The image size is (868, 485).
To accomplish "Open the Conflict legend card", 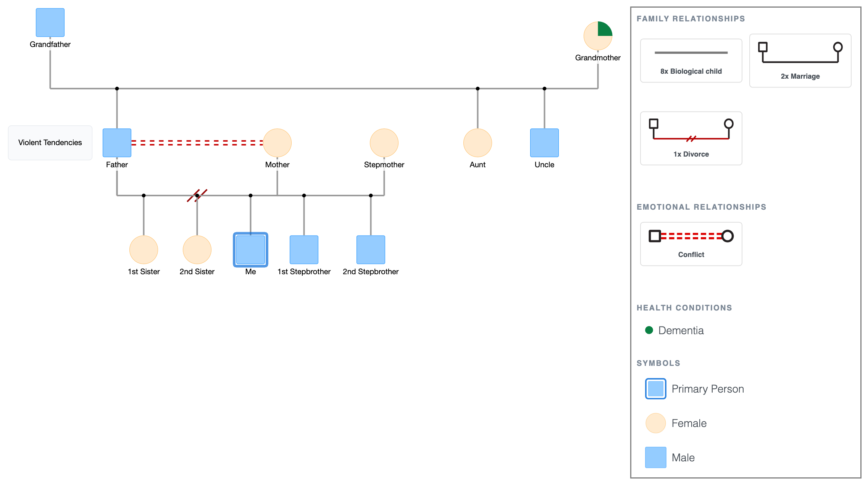I will tap(691, 244).
